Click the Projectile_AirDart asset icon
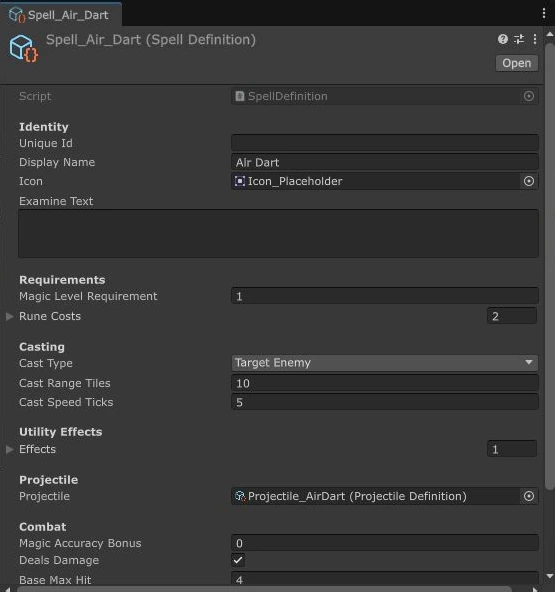This screenshot has width=555, height=592. 240,496
